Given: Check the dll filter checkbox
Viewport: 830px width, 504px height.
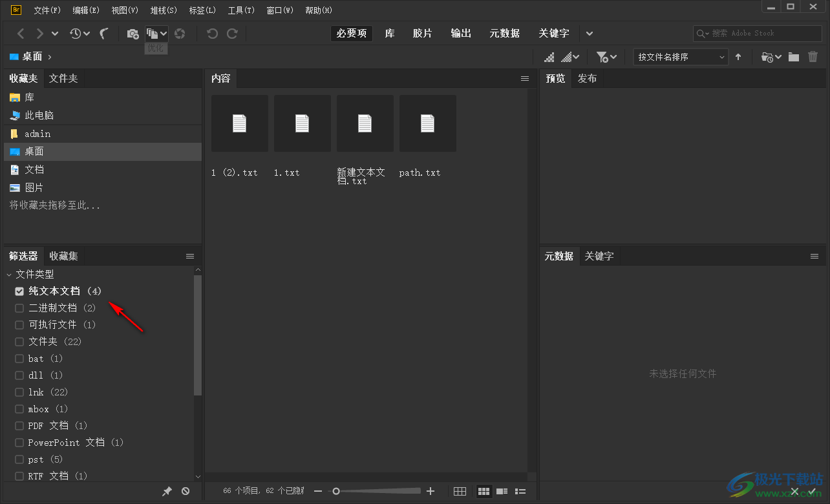Looking at the screenshot, I should (19, 375).
